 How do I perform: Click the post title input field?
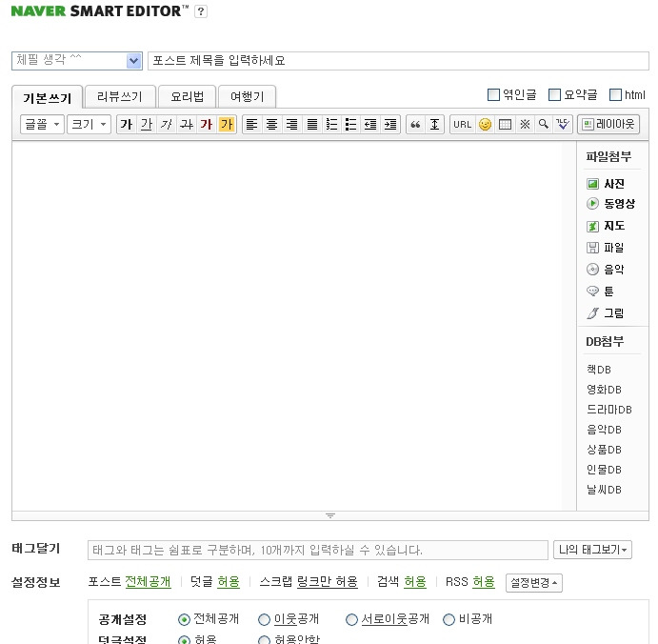click(x=398, y=61)
